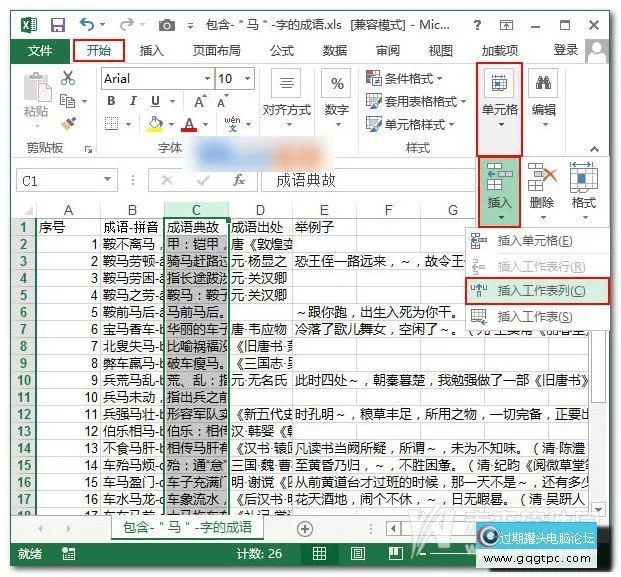
Task: Open the Alignment group icon
Action: click(x=286, y=83)
